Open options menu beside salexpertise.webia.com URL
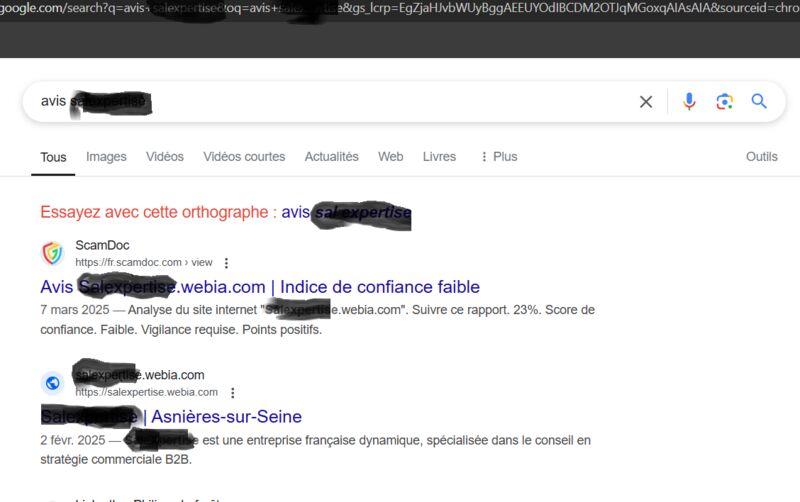Screen dimensions: 800x502 click(x=233, y=393)
